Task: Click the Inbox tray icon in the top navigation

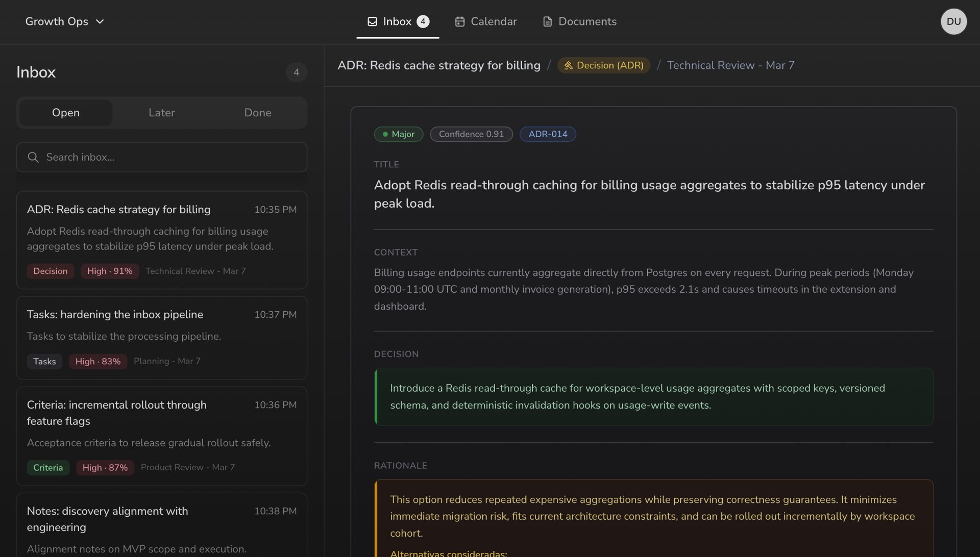Action: (372, 21)
